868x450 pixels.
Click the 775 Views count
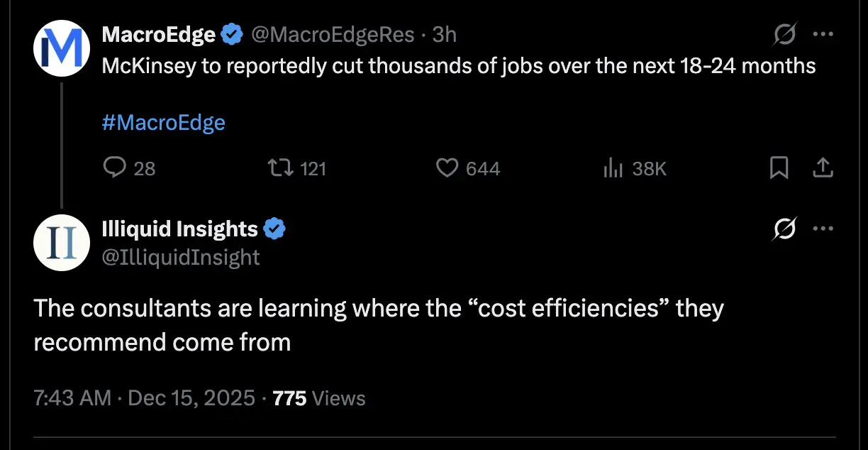tap(319, 398)
